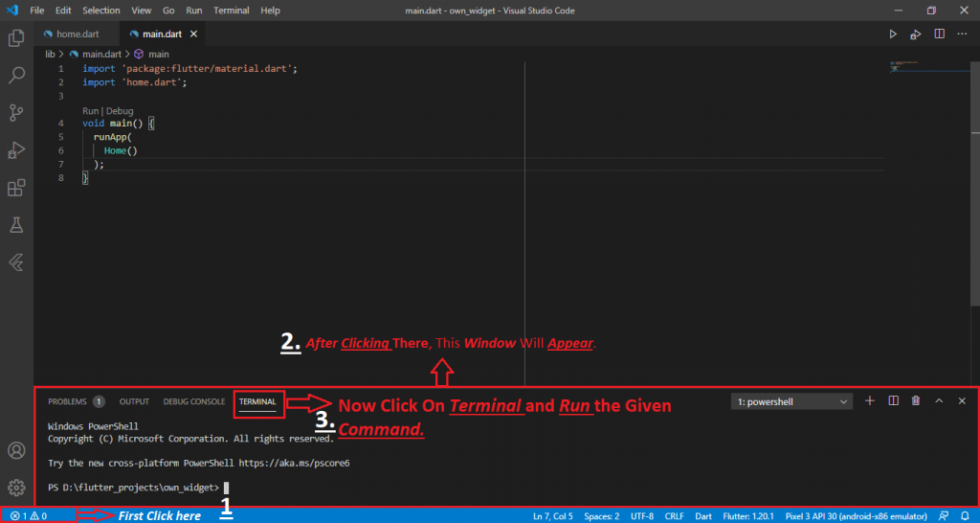The width and height of the screenshot is (980, 523).
Task: Click 'runApp(' on line 5
Action: 113,137
